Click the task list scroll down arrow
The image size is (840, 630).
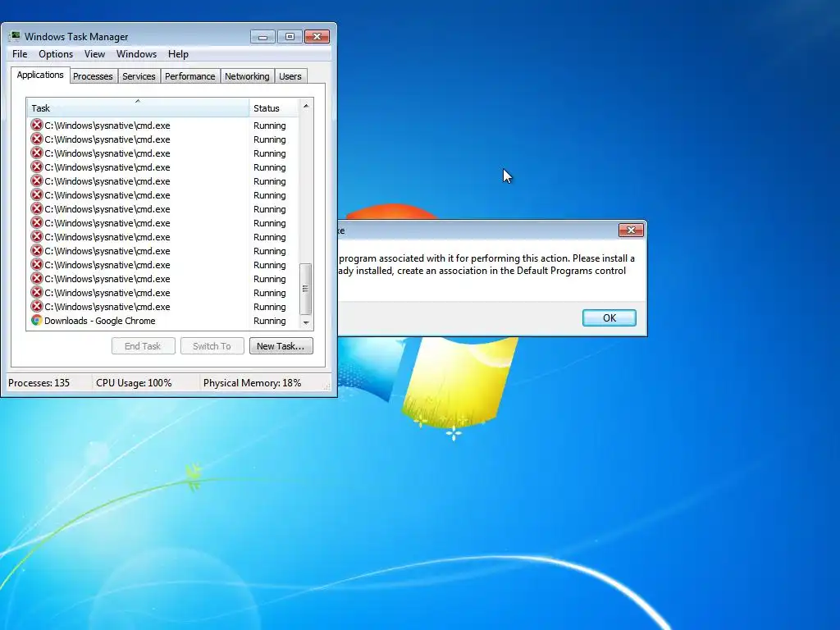click(306, 322)
